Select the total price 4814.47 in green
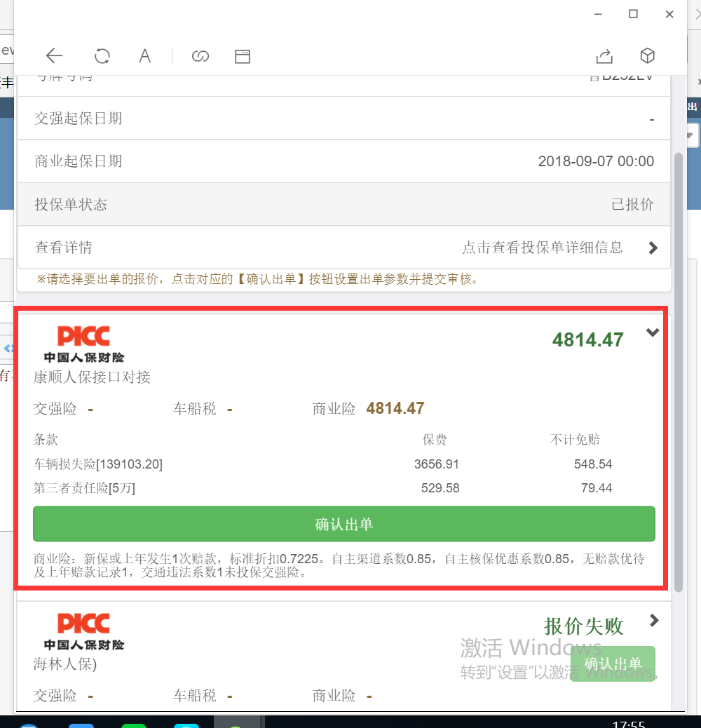This screenshot has height=728, width=701. coord(588,340)
